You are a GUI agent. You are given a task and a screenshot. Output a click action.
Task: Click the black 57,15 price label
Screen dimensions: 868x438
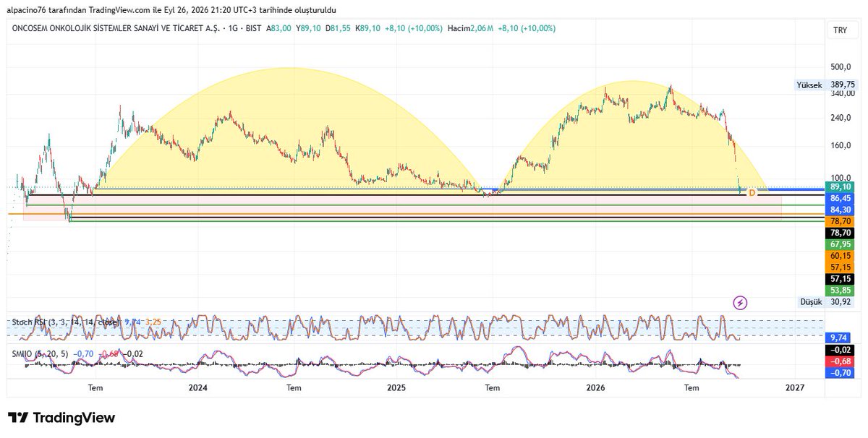(x=839, y=279)
